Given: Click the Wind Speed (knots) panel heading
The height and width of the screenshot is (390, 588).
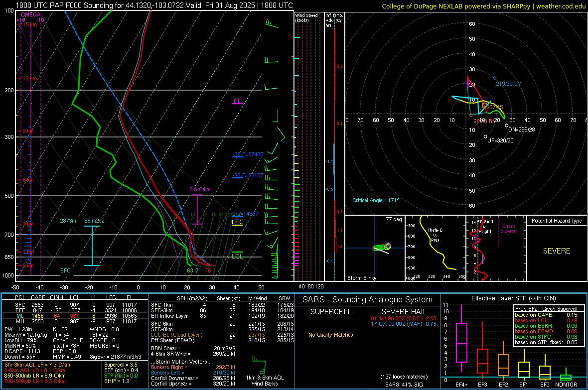Looking at the screenshot, I should (306, 17).
